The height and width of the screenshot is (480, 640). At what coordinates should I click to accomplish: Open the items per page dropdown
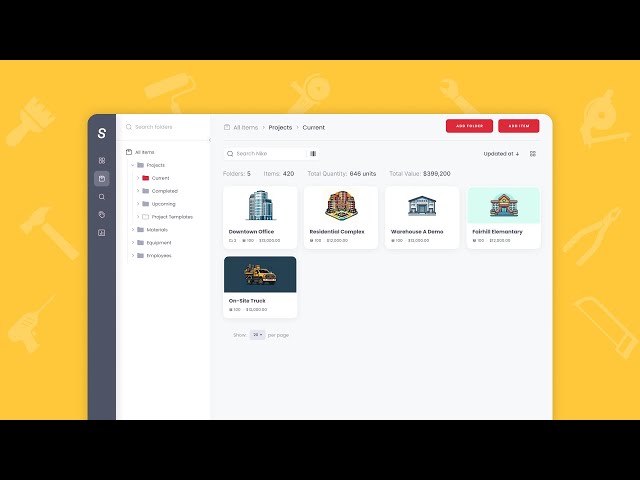(257, 335)
